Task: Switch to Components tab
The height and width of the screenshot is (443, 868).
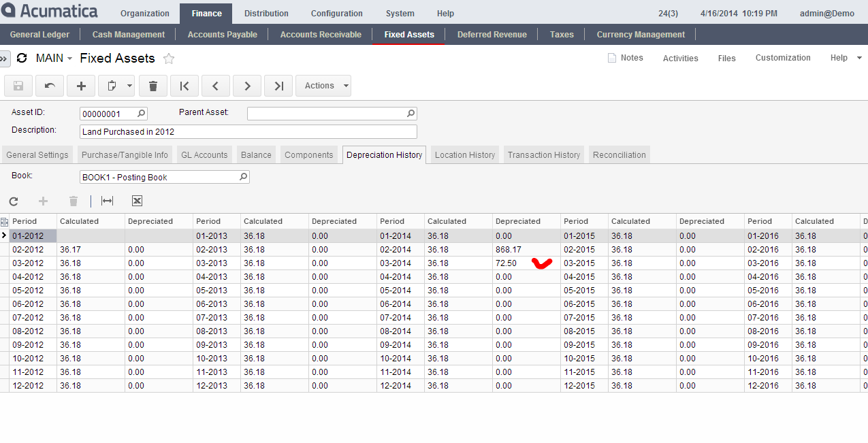Action: pos(309,155)
